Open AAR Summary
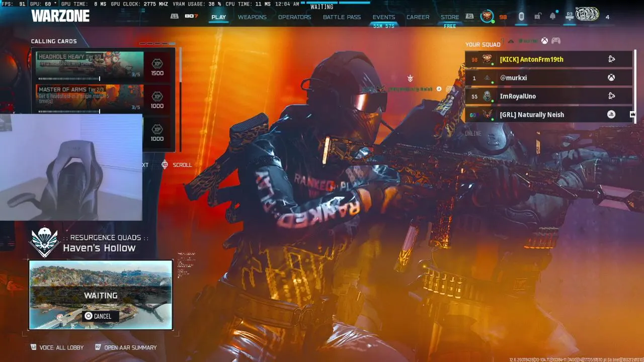The image size is (644, 362). tap(126, 347)
